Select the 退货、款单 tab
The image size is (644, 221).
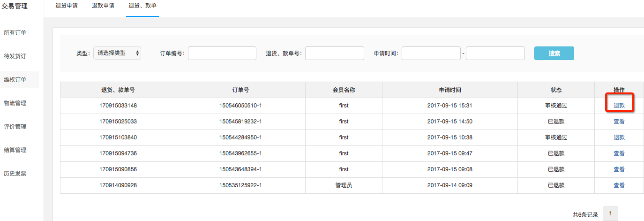142,7
